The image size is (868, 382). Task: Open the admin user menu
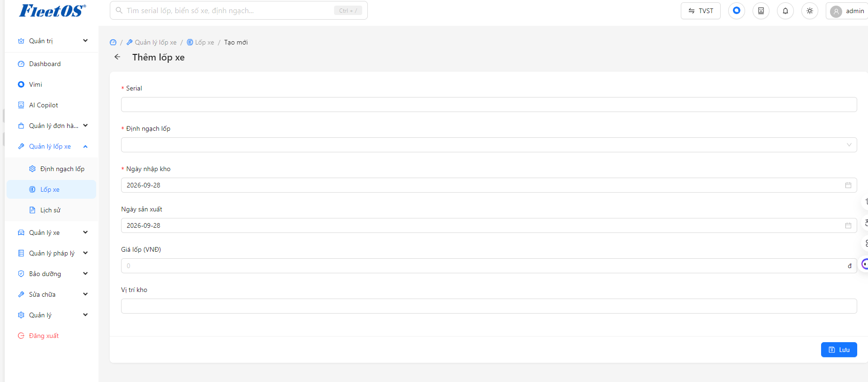coord(847,11)
